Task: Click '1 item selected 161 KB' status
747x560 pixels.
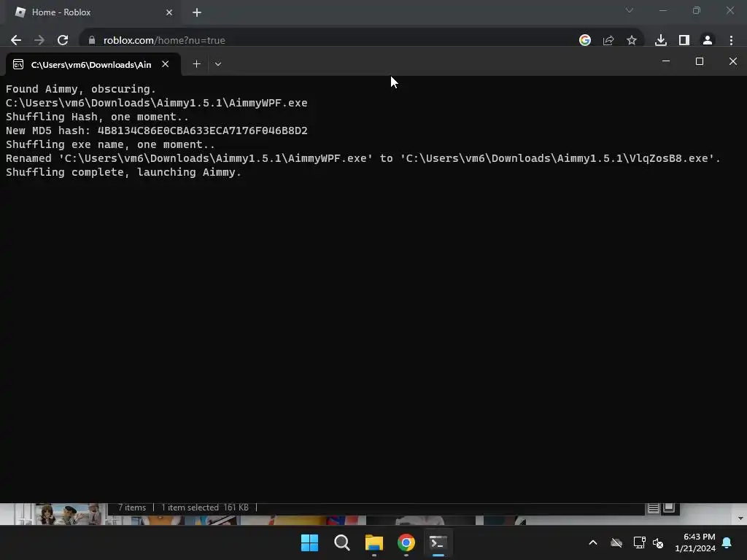Action: coord(205,507)
